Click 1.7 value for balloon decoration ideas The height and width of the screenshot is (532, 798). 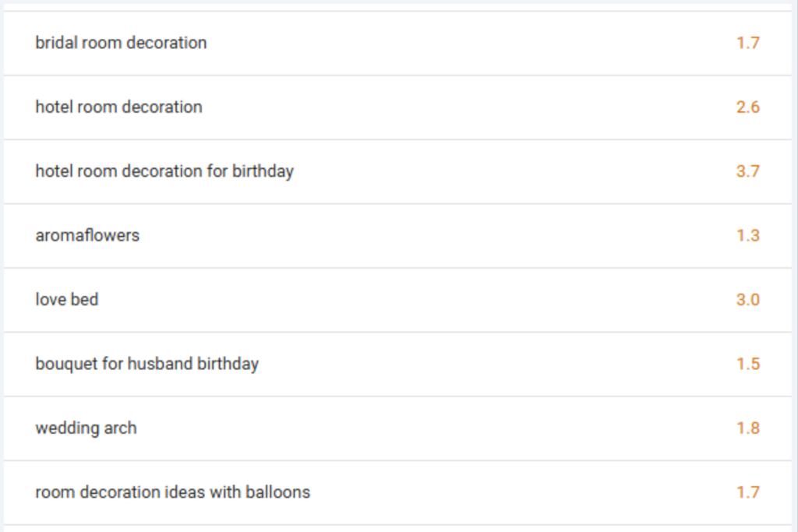(747, 492)
